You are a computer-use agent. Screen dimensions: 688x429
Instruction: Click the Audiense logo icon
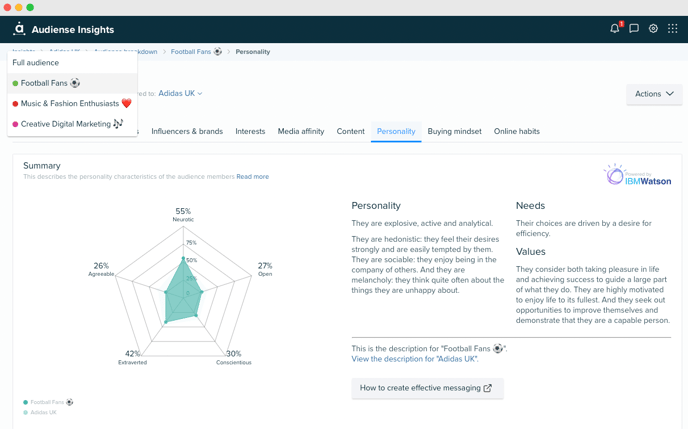click(19, 29)
